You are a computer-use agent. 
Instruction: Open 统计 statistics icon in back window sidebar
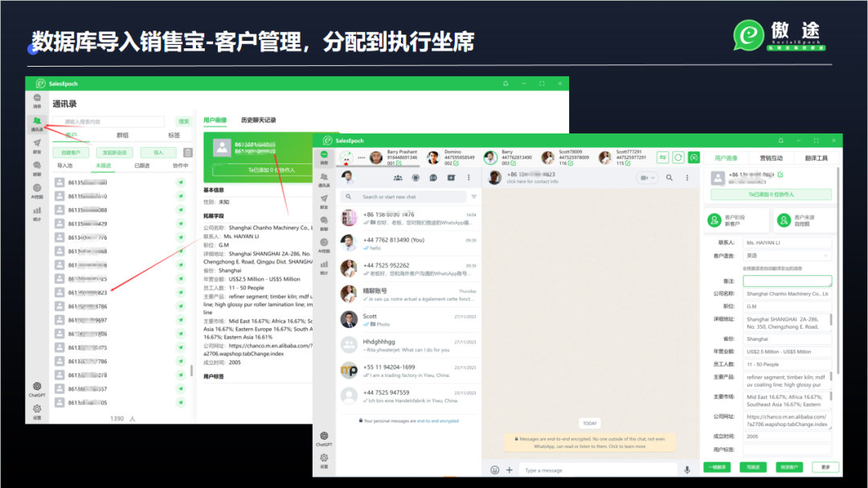37,213
